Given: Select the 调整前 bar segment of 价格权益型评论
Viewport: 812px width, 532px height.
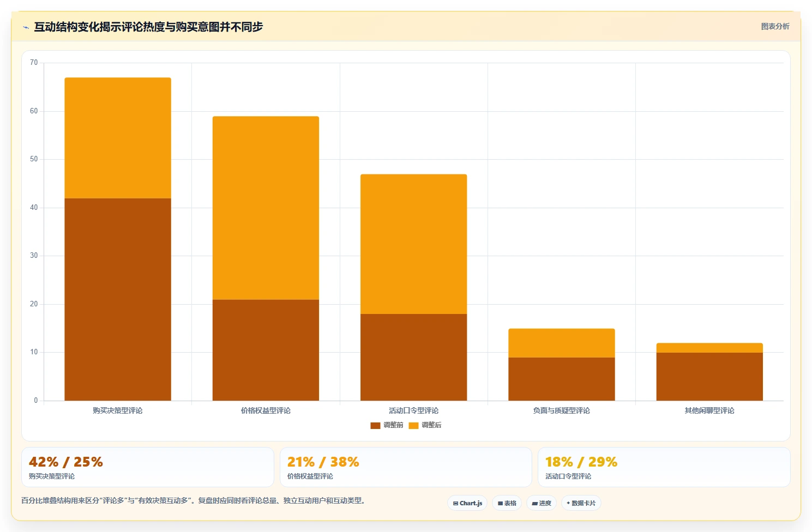Looking at the screenshot, I should [x=266, y=350].
